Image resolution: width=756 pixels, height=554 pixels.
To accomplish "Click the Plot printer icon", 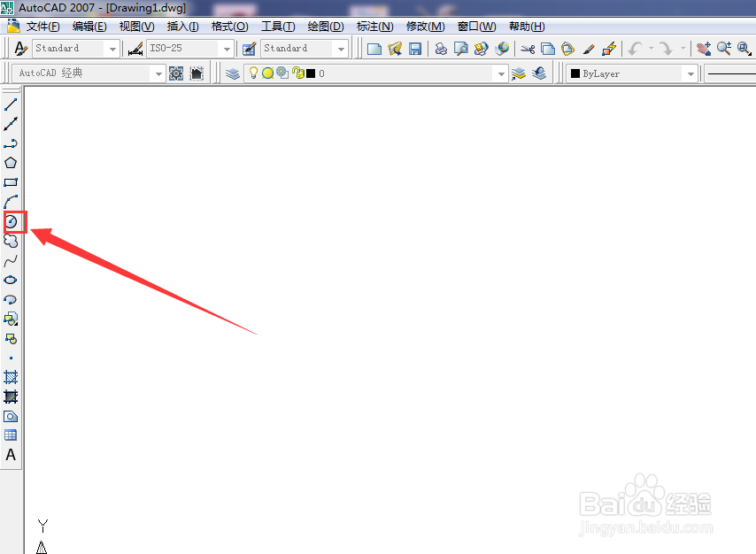I will pyautogui.click(x=441, y=48).
